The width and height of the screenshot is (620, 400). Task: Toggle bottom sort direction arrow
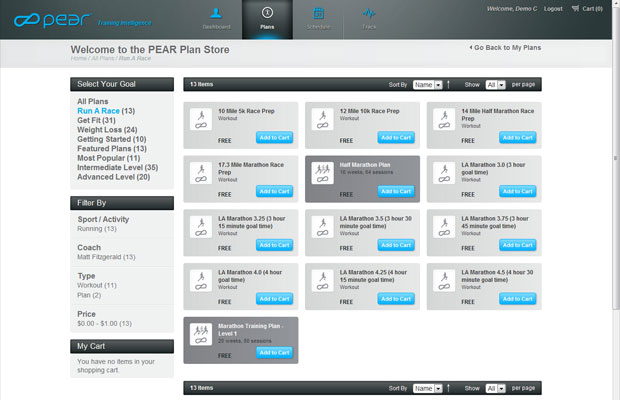[x=448, y=388]
